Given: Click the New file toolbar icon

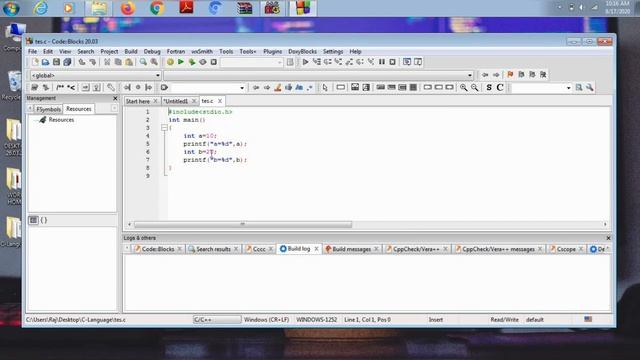Looking at the screenshot, I should 35,62.
